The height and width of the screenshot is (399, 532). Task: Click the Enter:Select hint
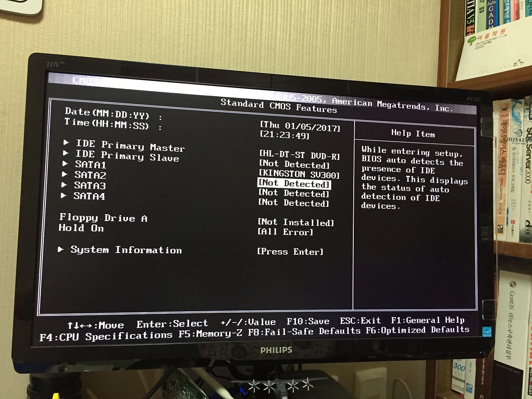click(x=172, y=324)
